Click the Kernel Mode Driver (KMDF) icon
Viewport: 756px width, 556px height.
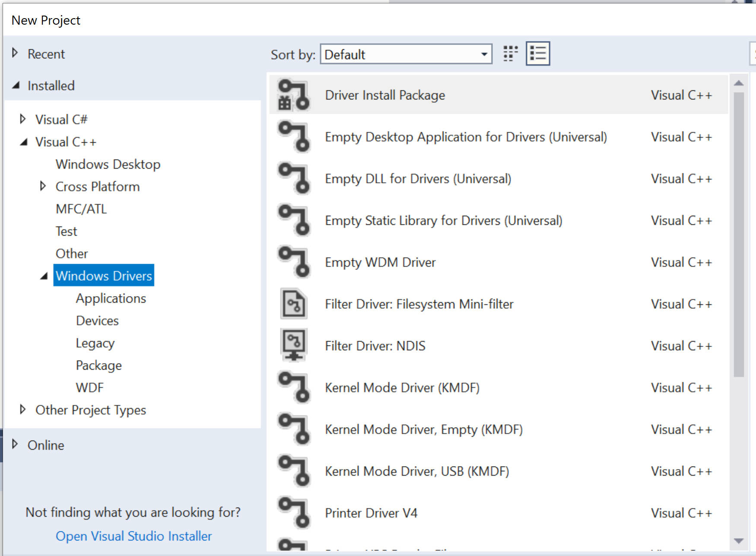click(x=294, y=387)
